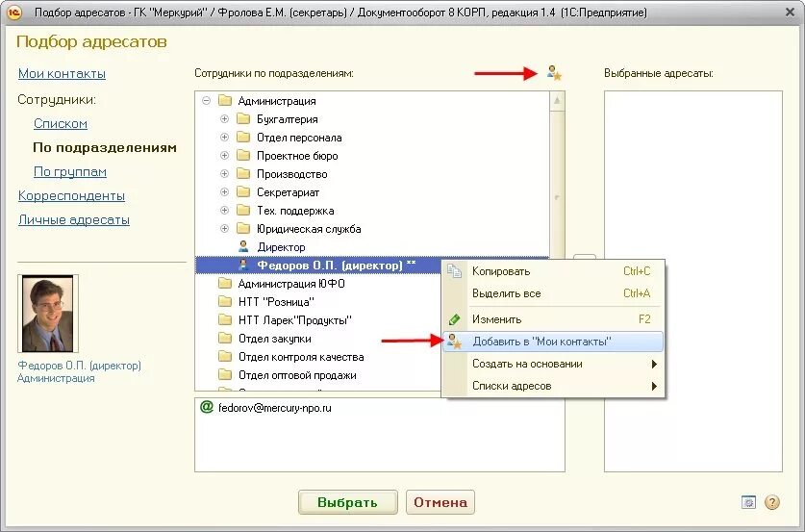Switch to the По группам view
Image resolution: width=805 pixels, height=532 pixels.
point(70,171)
